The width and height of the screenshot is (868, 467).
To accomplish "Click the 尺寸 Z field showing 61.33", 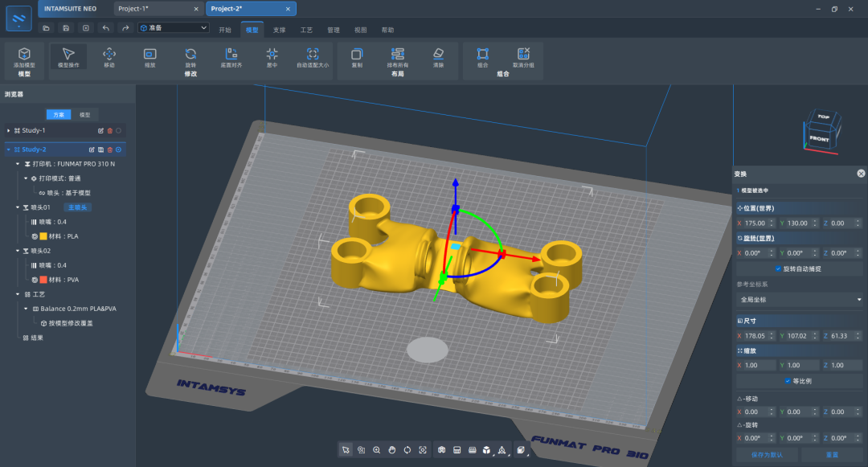I will [842, 336].
